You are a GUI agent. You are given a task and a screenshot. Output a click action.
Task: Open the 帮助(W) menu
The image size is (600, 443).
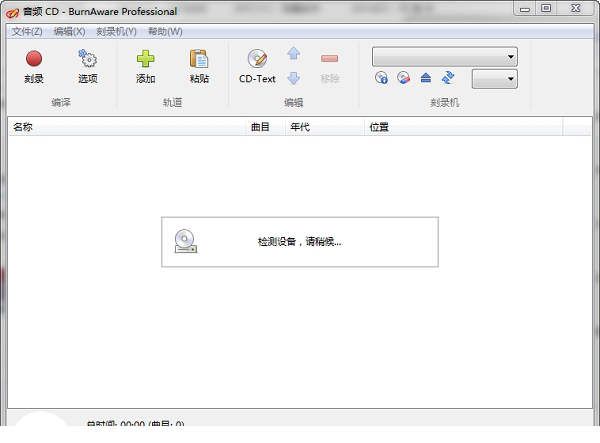point(165,31)
